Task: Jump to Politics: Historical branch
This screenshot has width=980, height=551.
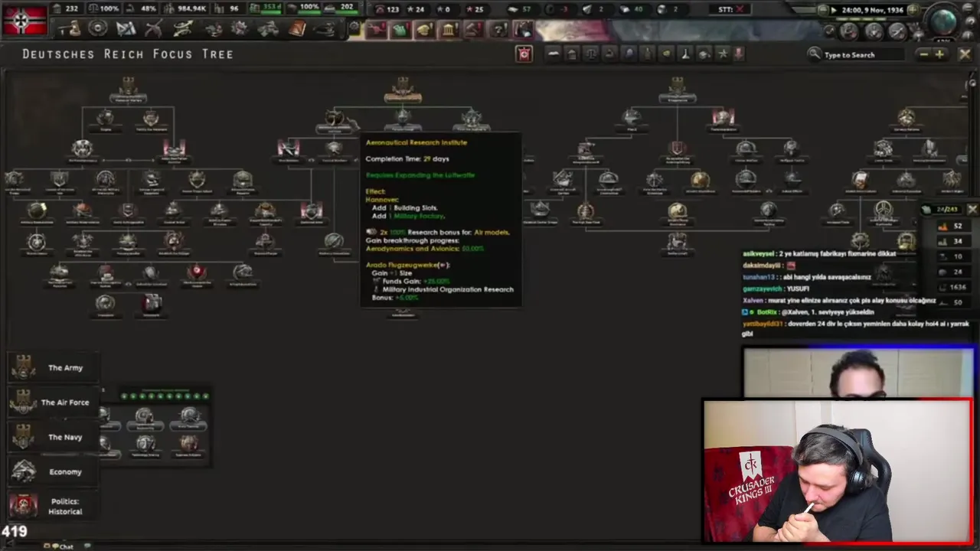Action: 52,507
